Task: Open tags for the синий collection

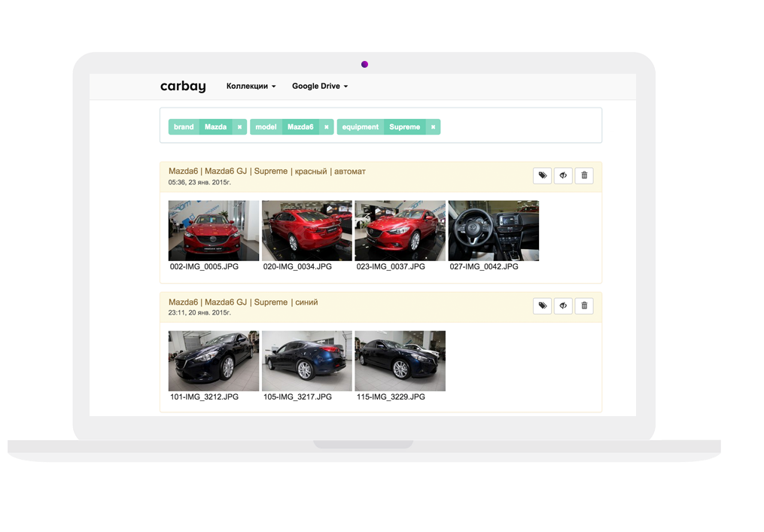Action: click(x=542, y=306)
